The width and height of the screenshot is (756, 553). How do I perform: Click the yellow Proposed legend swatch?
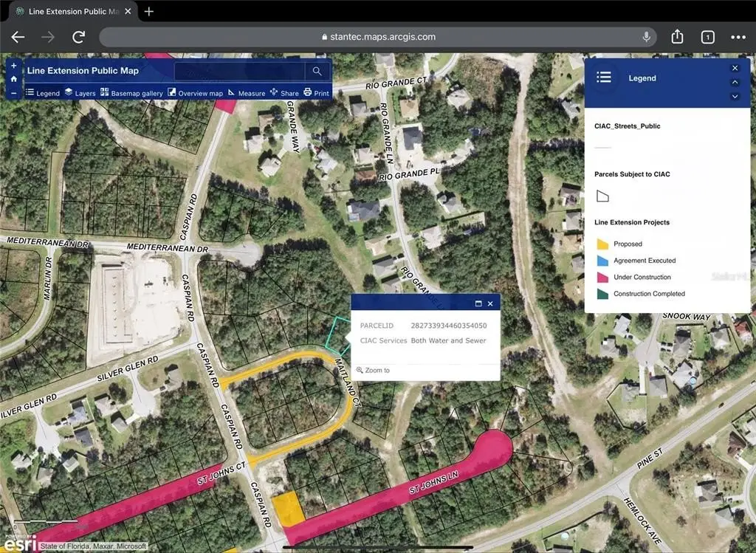602,244
